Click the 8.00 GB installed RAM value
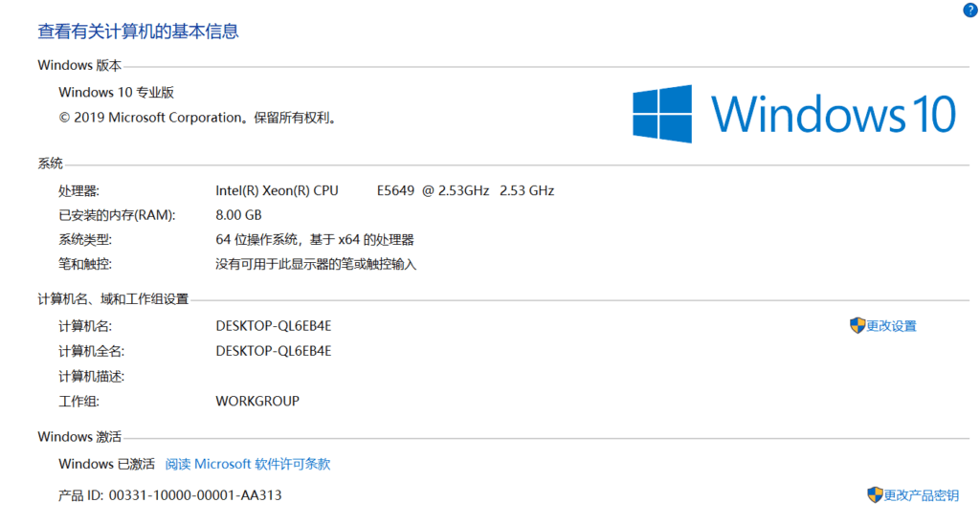Screen dimensions: 980x525 pyautogui.click(x=238, y=215)
